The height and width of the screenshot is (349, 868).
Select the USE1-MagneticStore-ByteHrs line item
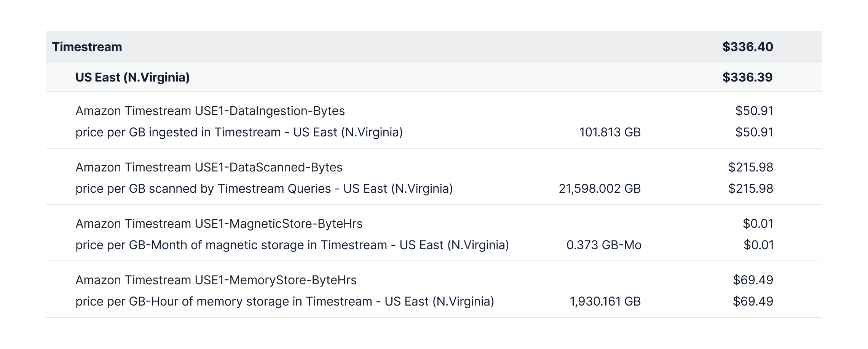pyautogui.click(x=219, y=224)
